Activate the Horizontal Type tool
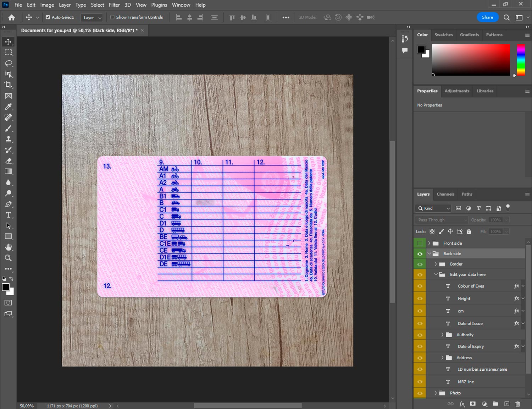 point(9,215)
